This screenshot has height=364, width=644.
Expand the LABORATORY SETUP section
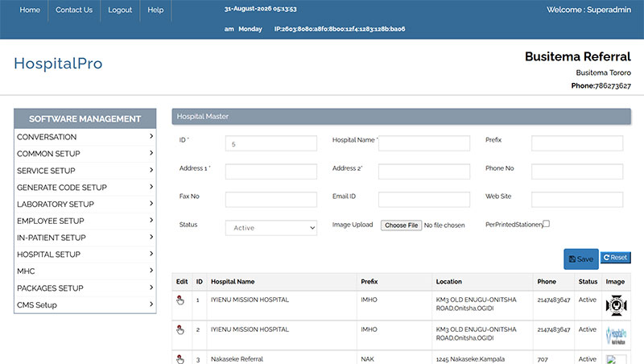[85, 205]
